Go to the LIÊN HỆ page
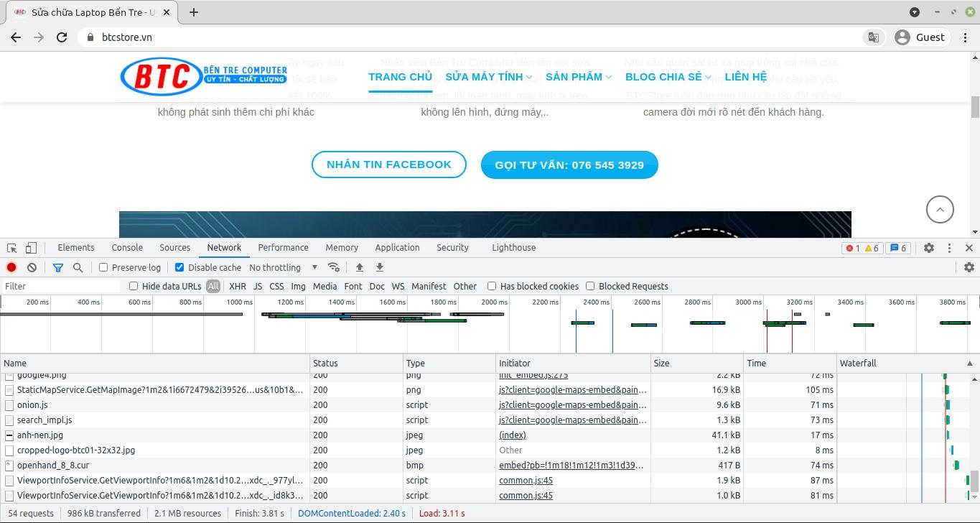This screenshot has width=980, height=523. 746,77
